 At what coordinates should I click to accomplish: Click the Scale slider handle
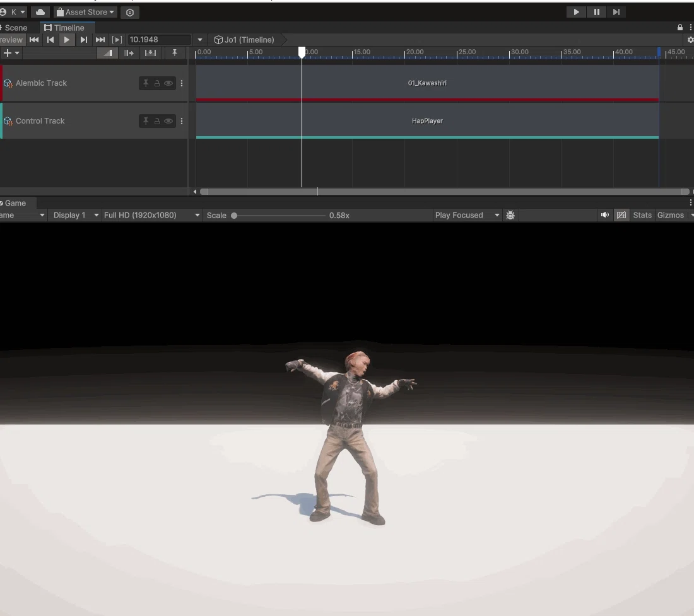[234, 216]
